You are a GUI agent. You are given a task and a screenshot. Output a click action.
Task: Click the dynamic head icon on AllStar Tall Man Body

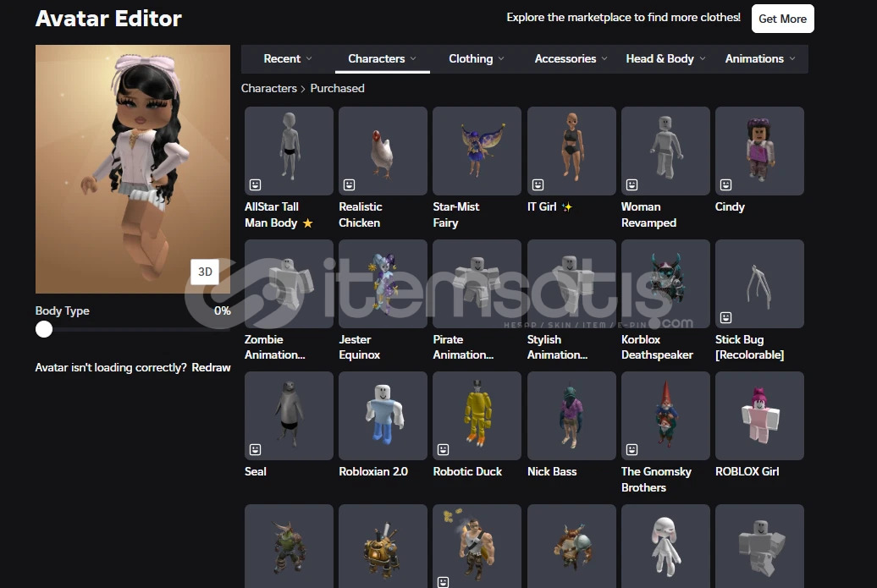pos(255,184)
